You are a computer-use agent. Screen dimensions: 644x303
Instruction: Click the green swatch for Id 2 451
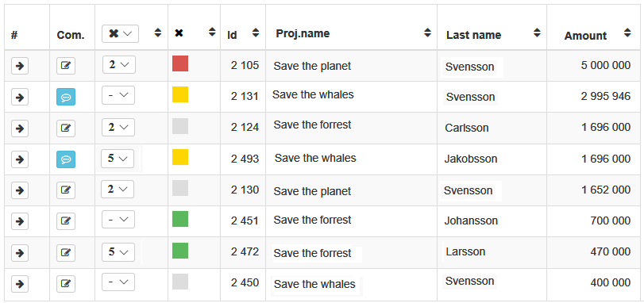[180, 219]
